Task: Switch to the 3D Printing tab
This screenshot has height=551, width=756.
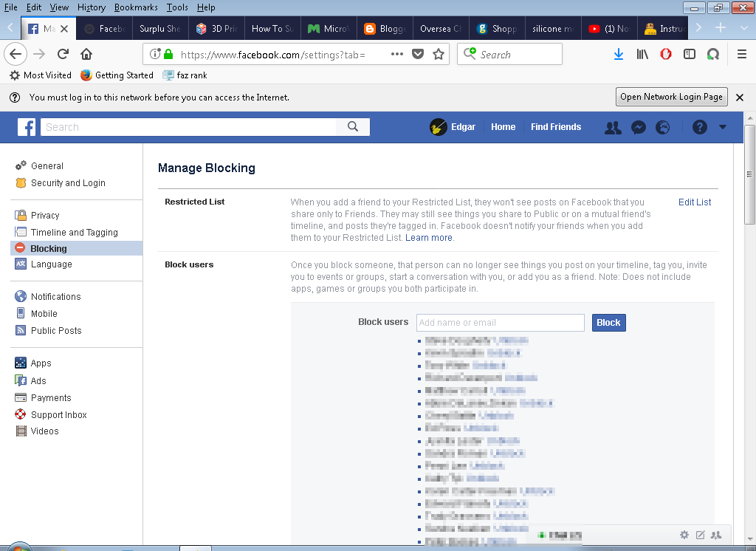Action: (216, 29)
